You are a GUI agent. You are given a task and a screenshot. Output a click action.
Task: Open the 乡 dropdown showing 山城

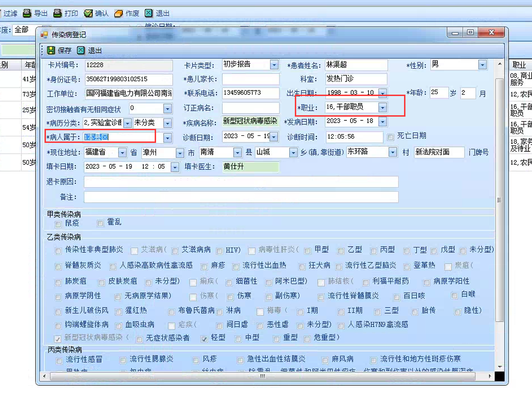293,153
